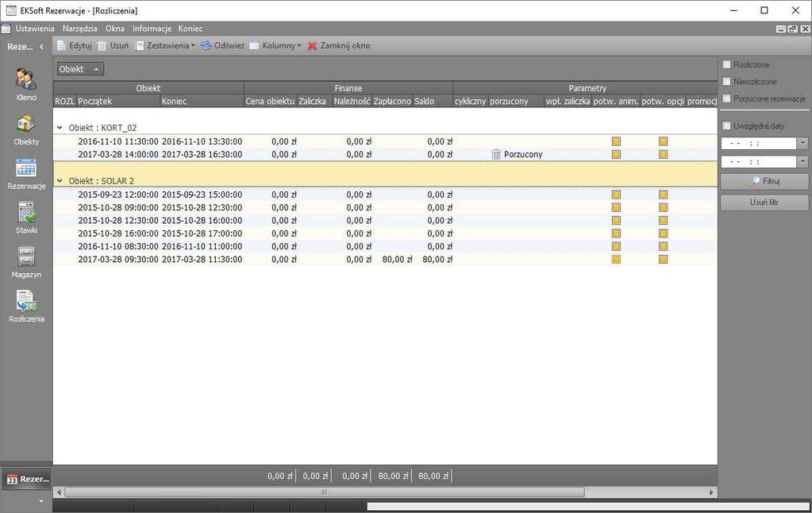
Task: Toggle the Porzucone rezerwacje checkbox
Action: tap(726, 98)
